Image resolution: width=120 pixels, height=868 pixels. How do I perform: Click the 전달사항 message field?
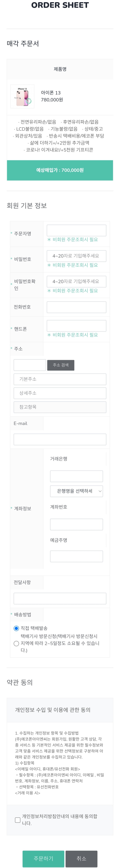[60, 598]
